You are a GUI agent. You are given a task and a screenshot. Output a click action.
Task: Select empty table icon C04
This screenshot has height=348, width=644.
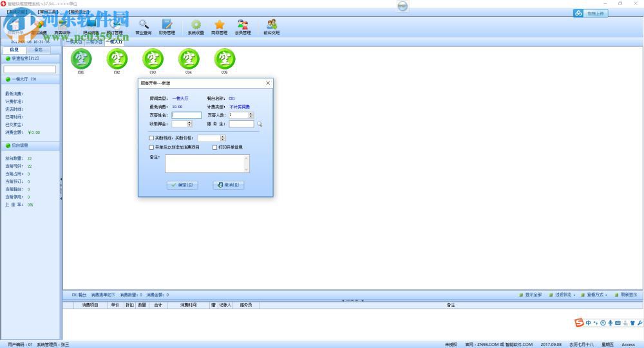[189, 59]
